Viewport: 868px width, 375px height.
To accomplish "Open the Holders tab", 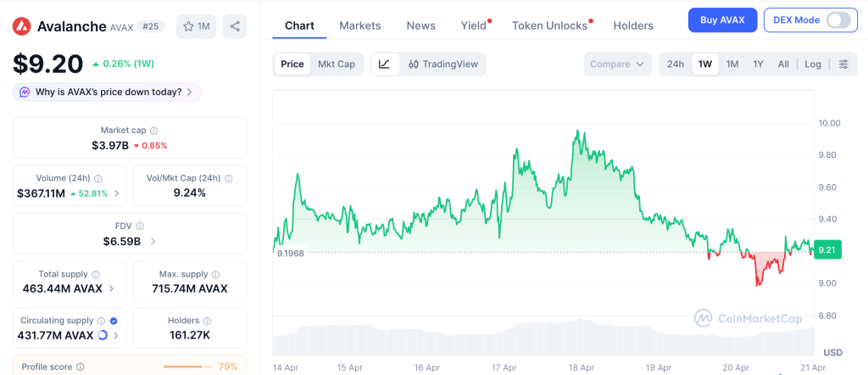I will point(633,25).
